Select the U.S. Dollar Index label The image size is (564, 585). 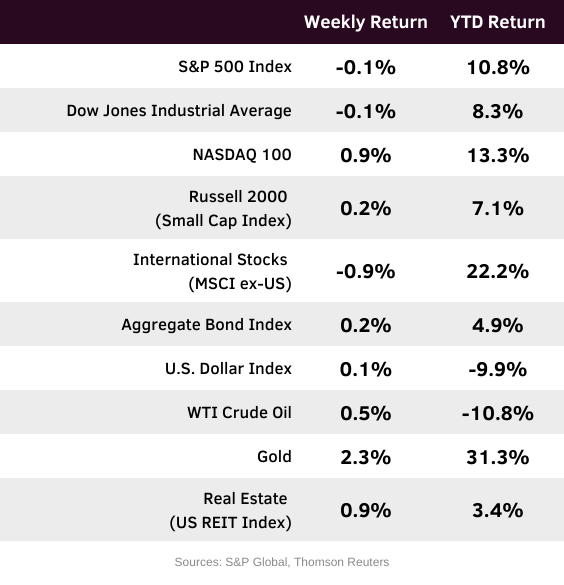pyautogui.click(x=228, y=369)
